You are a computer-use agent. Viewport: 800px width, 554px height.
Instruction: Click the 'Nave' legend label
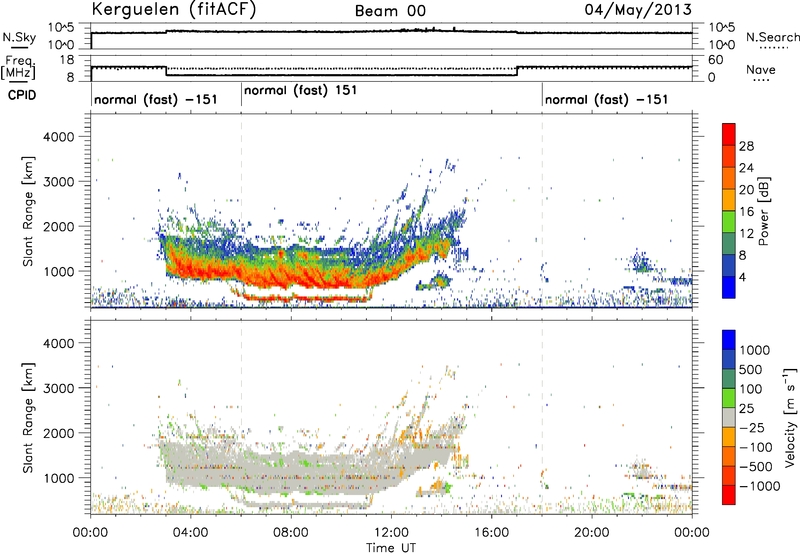761,70
